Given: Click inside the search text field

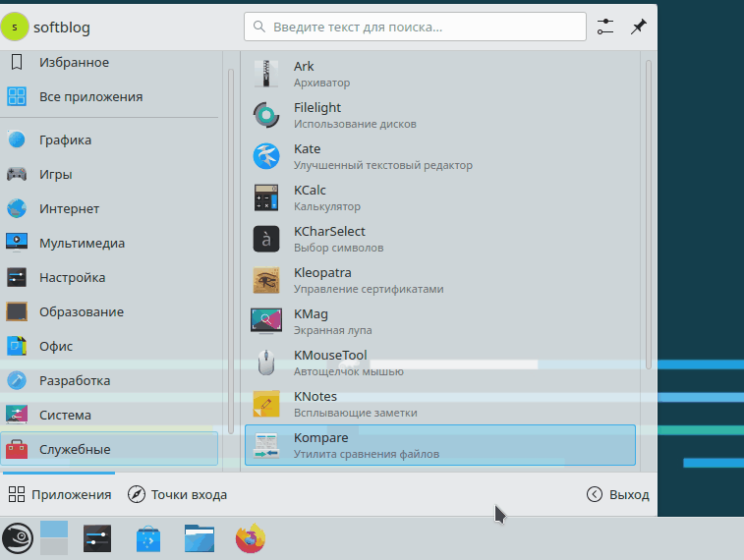Looking at the screenshot, I should pyautogui.click(x=415, y=28).
